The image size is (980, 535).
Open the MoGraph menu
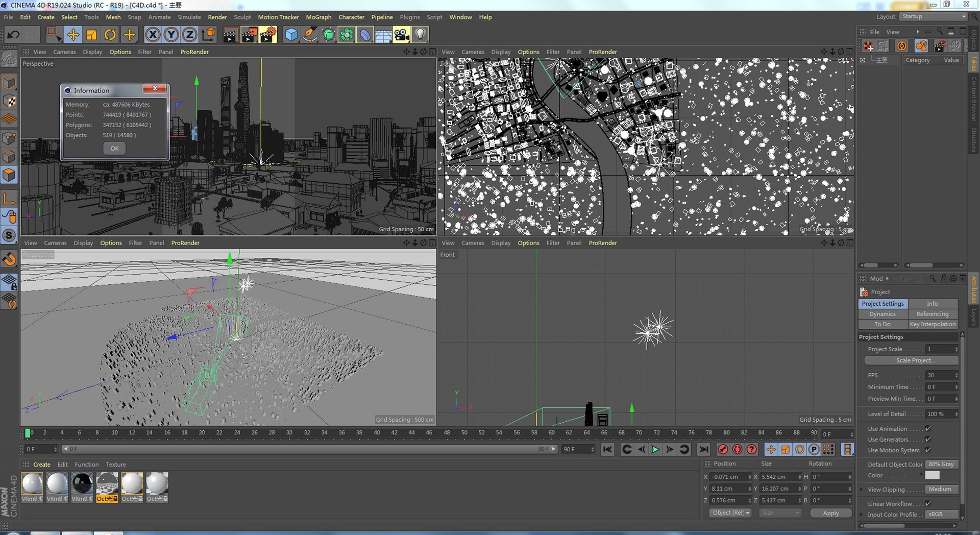pyautogui.click(x=318, y=17)
